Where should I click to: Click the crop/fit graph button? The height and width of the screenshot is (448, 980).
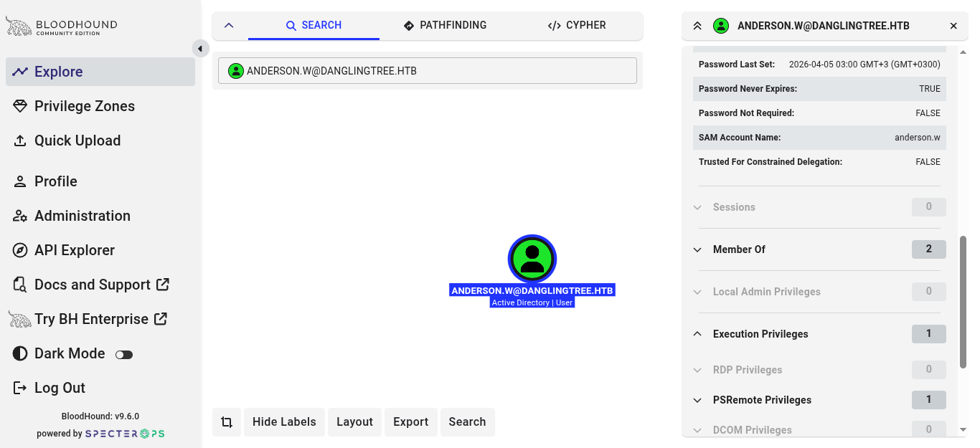[227, 422]
